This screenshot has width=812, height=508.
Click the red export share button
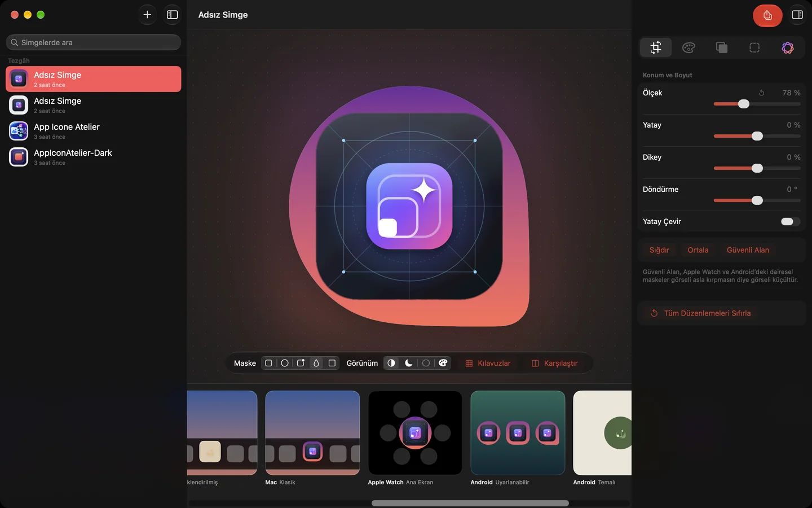[x=767, y=15]
